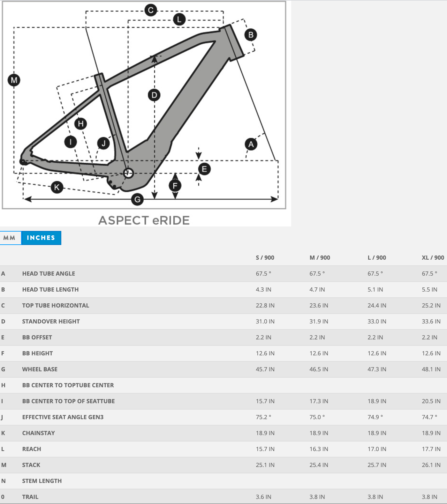
Task: Click the 46.5 IN wheel base value
Action: 319,369
